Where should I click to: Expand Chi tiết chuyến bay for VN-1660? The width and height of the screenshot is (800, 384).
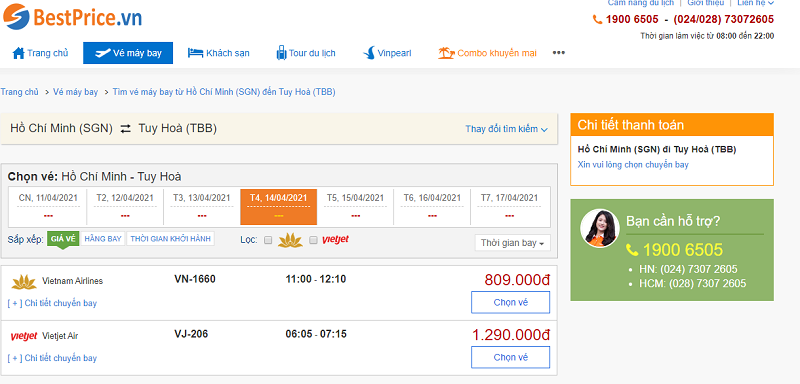coord(52,303)
